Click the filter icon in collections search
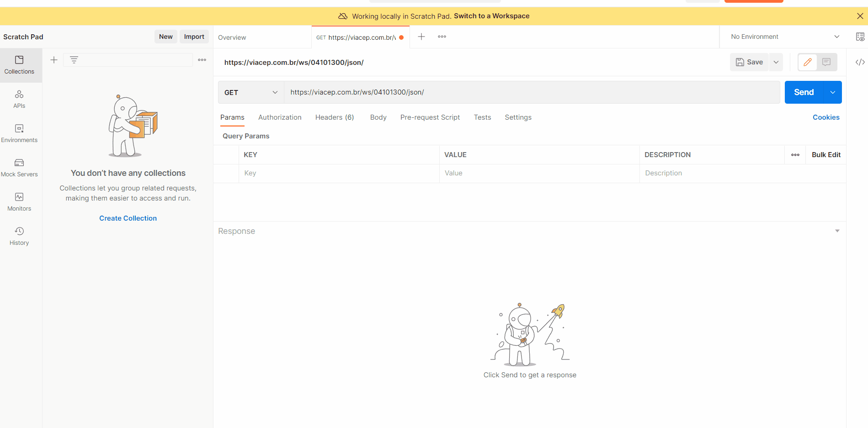868x428 pixels. [74, 60]
